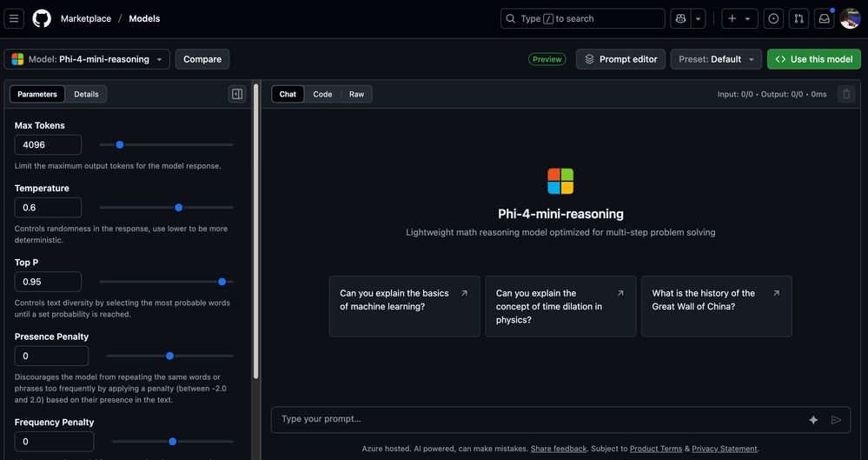Select the Raw view tab
This screenshot has height=460, width=868.
click(356, 94)
